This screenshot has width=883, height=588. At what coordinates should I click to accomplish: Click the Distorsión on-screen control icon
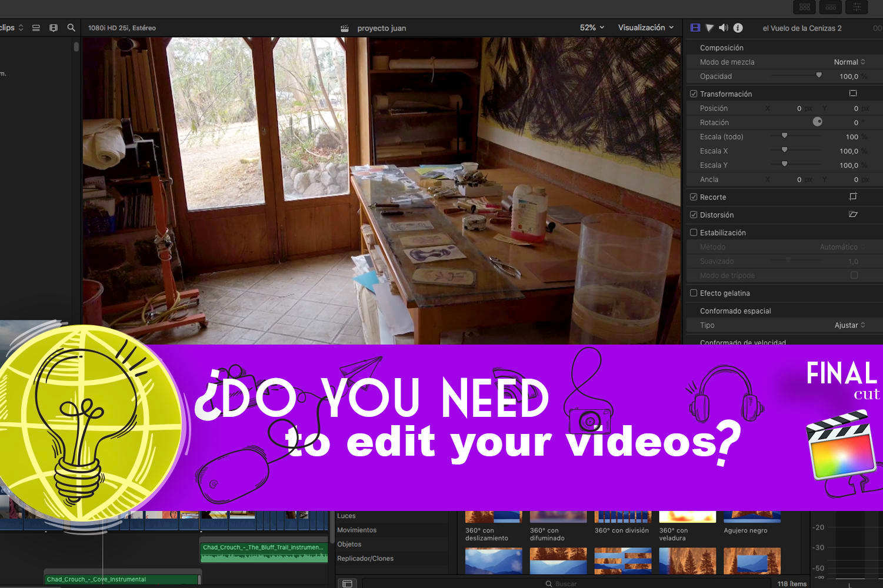click(853, 215)
